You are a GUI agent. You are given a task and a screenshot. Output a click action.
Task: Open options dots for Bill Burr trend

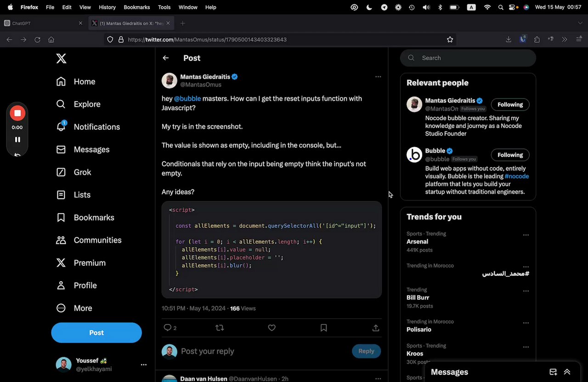(x=526, y=291)
